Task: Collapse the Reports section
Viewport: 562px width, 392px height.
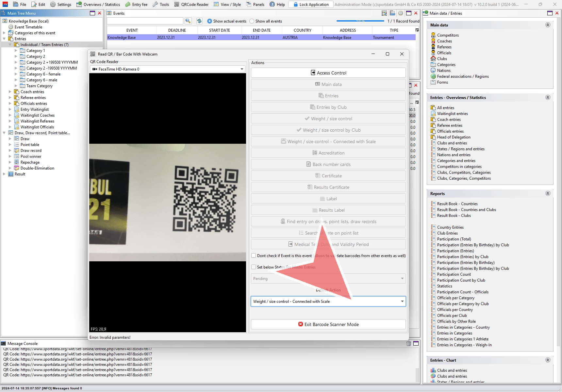Action: pos(548,193)
